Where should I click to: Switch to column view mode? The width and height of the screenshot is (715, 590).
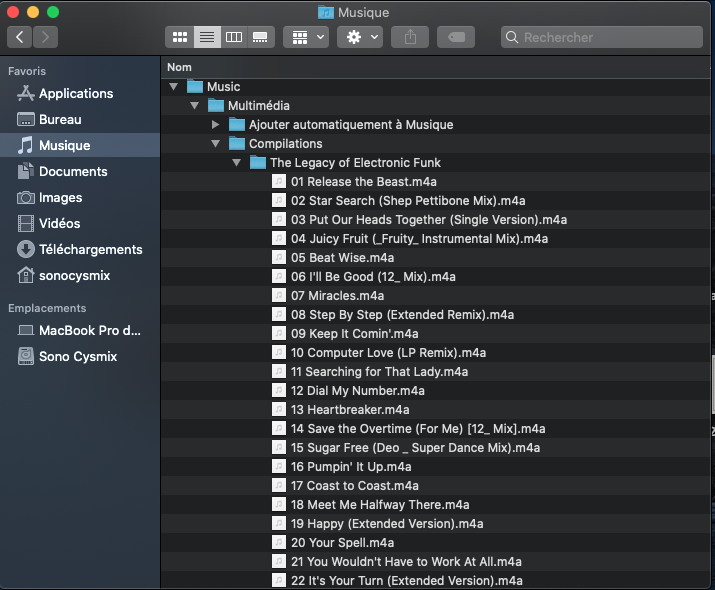pyautogui.click(x=233, y=37)
